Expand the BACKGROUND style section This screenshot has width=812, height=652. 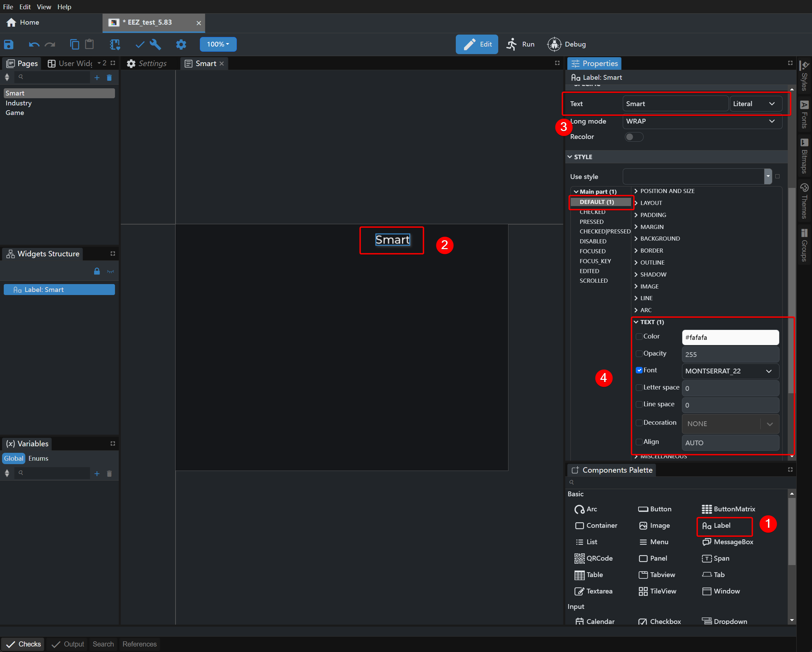click(x=659, y=239)
